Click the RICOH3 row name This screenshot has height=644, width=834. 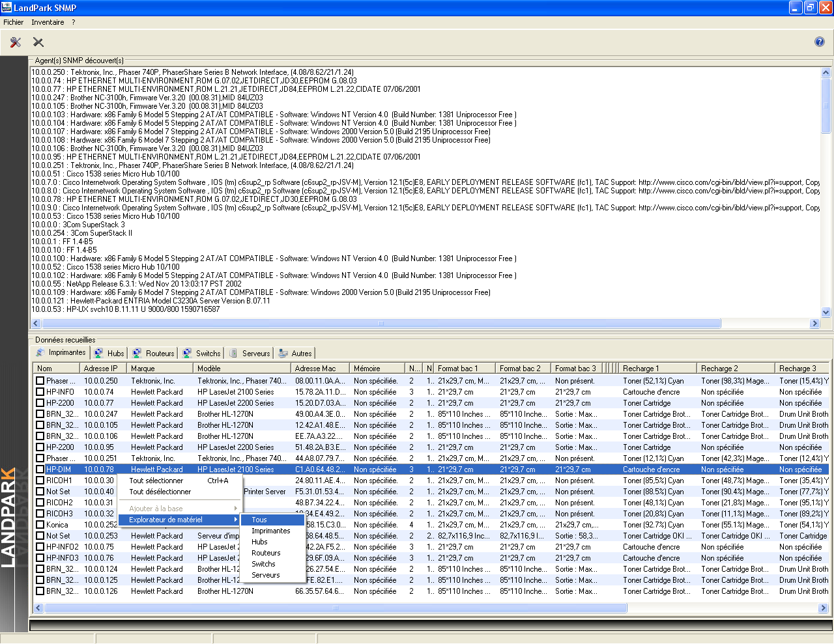pos(59,514)
